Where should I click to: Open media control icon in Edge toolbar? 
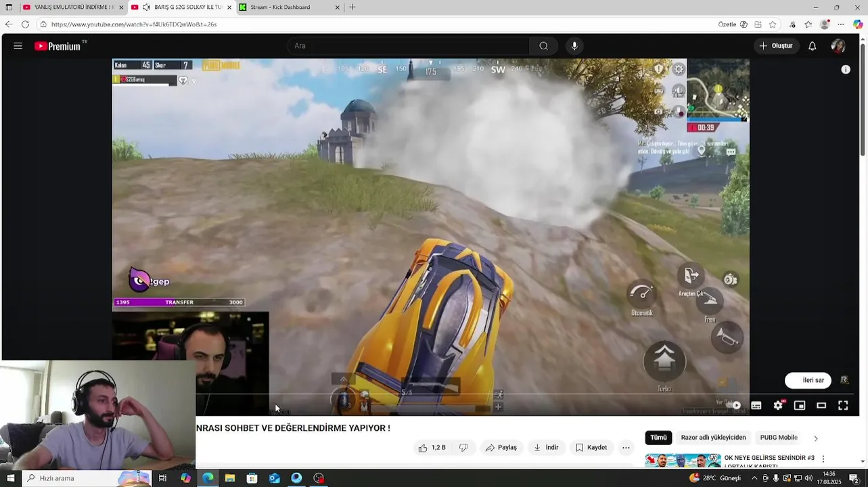pyautogui.click(x=792, y=24)
